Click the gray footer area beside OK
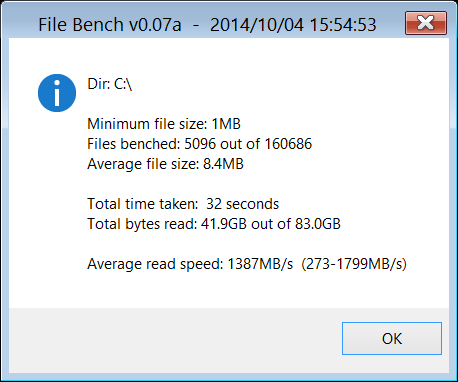The width and height of the screenshot is (458, 382). pyautogui.click(x=175, y=340)
